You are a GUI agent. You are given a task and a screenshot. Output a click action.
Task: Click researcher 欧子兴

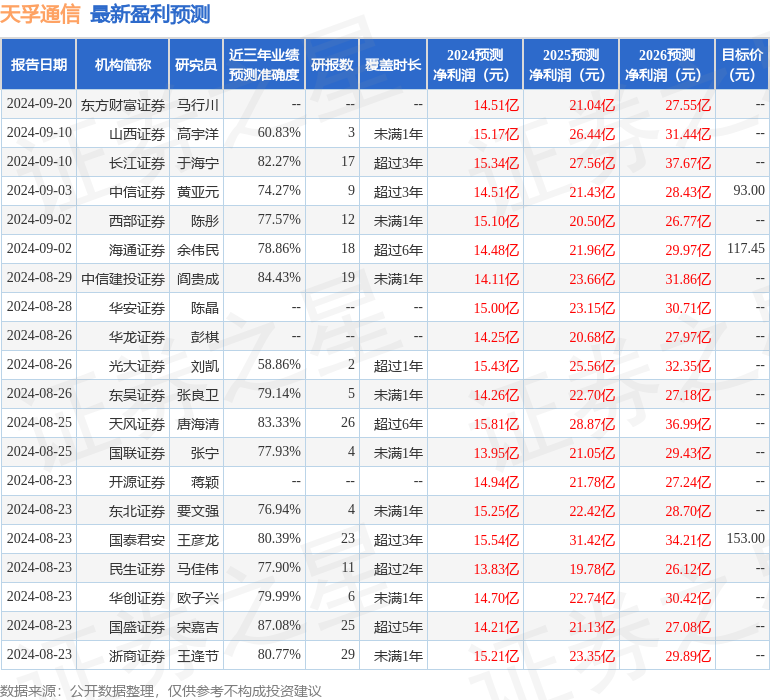tap(198, 598)
